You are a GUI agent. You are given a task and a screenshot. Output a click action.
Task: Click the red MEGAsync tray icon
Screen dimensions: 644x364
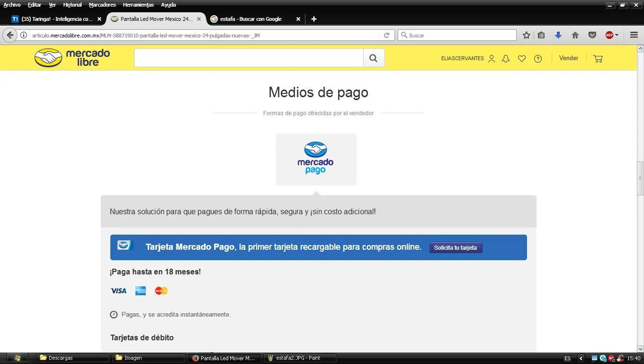tap(611, 358)
